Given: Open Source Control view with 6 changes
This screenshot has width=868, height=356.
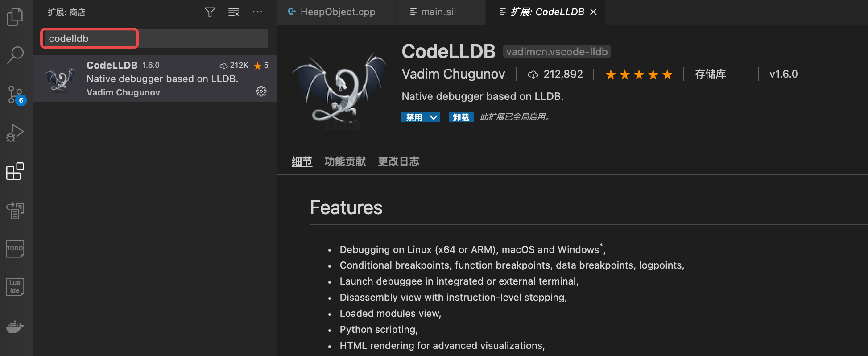Looking at the screenshot, I should [x=16, y=95].
